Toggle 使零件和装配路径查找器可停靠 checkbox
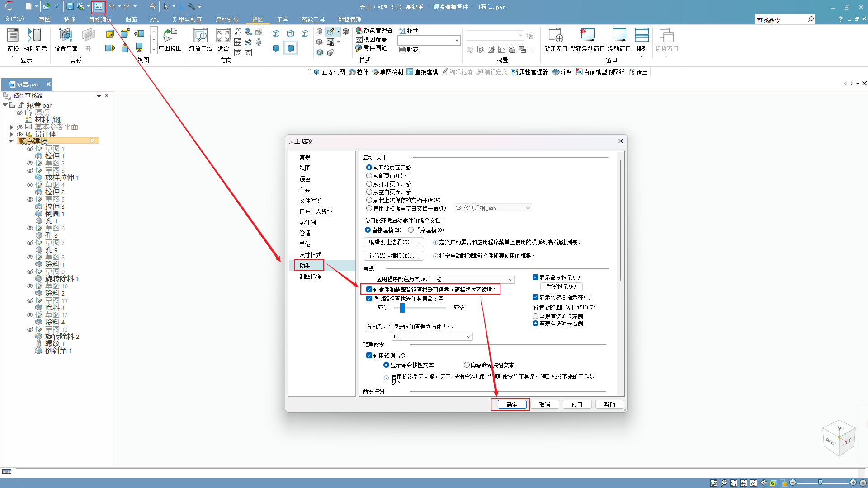This screenshot has width=868, height=488. pos(369,290)
